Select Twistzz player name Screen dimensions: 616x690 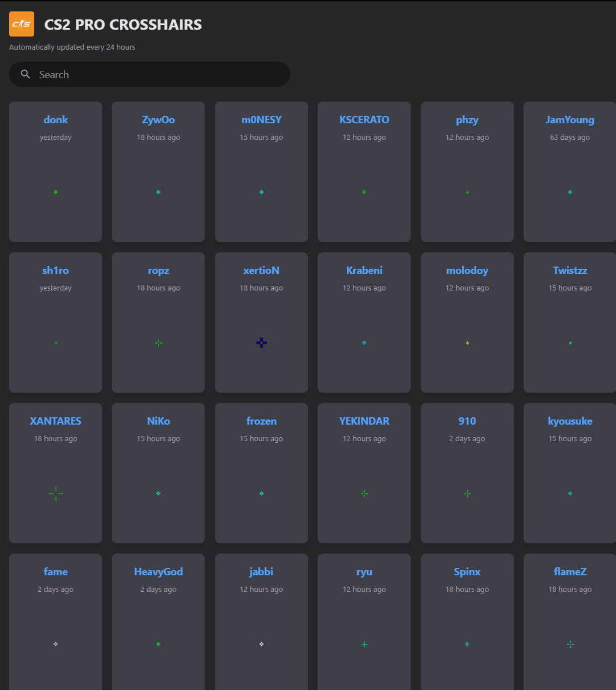(x=570, y=271)
